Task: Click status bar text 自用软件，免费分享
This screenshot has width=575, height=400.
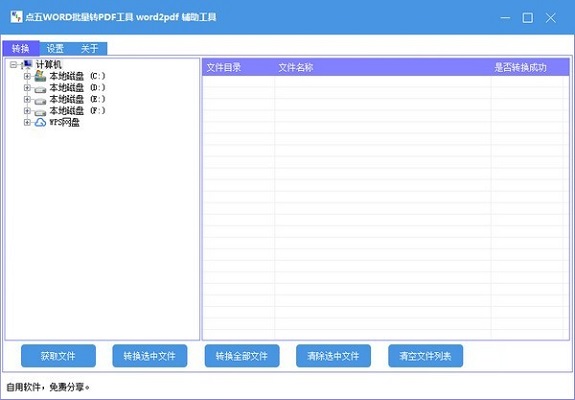Action: click(x=48, y=387)
